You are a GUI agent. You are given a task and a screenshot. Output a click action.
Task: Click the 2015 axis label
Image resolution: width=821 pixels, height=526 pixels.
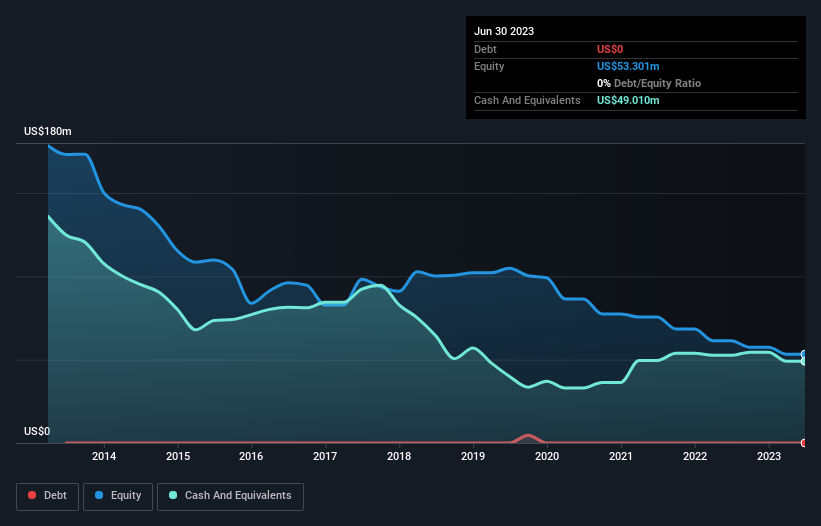pyautogui.click(x=178, y=456)
